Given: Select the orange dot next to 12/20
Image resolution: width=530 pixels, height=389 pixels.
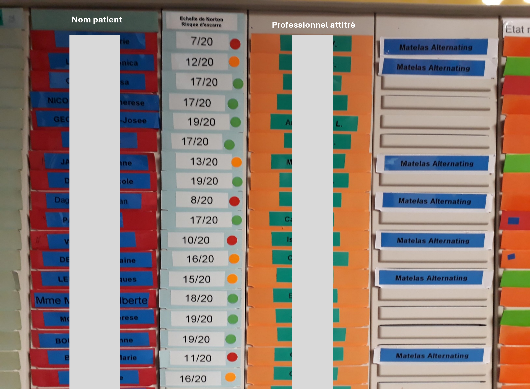Looking at the screenshot, I should [x=234, y=62].
